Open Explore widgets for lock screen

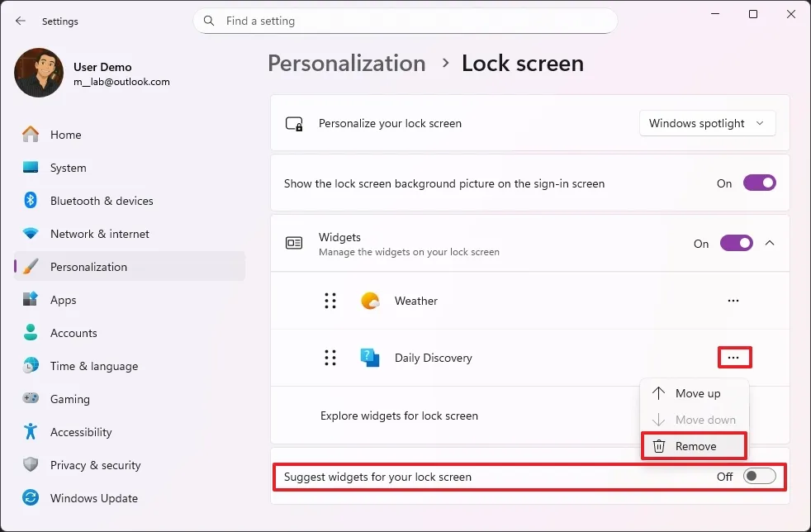point(399,416)
